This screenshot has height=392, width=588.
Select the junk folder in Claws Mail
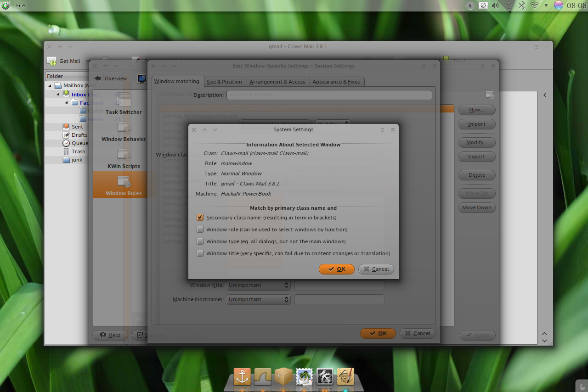77,160
